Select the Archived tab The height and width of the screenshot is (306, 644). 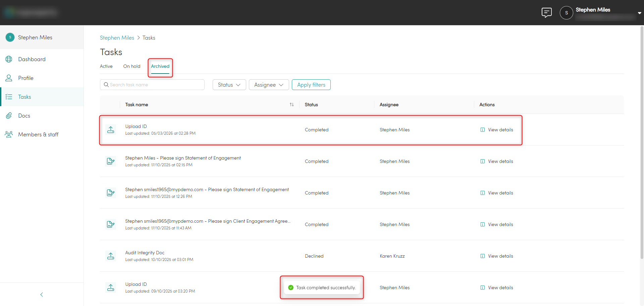[160, 66]
